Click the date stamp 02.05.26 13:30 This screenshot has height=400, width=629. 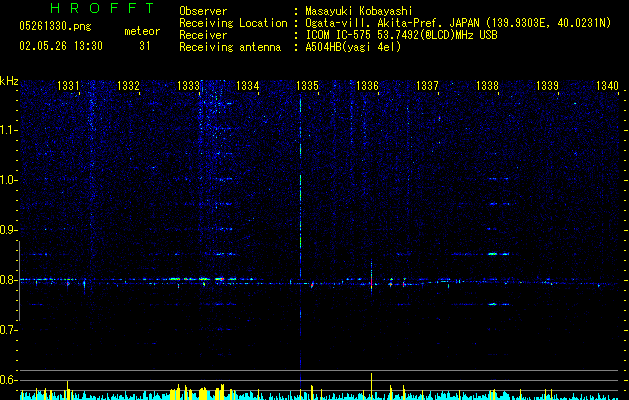tap(61, 46)
